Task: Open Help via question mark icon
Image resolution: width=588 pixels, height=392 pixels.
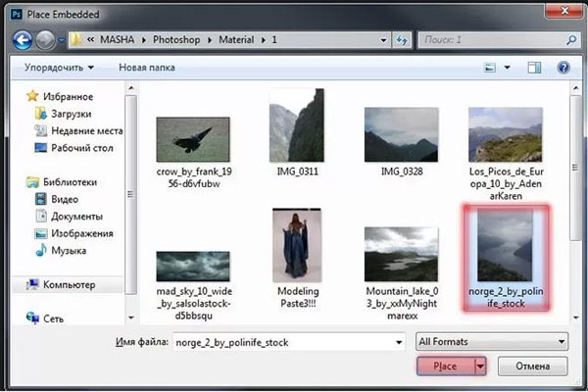Action: pos(563,68)
